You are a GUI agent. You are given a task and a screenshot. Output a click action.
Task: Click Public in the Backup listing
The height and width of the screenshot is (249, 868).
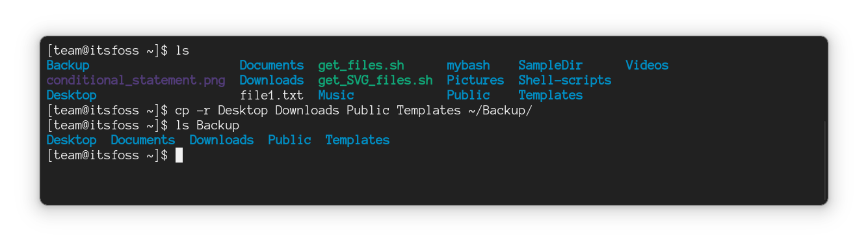point(289,140)
